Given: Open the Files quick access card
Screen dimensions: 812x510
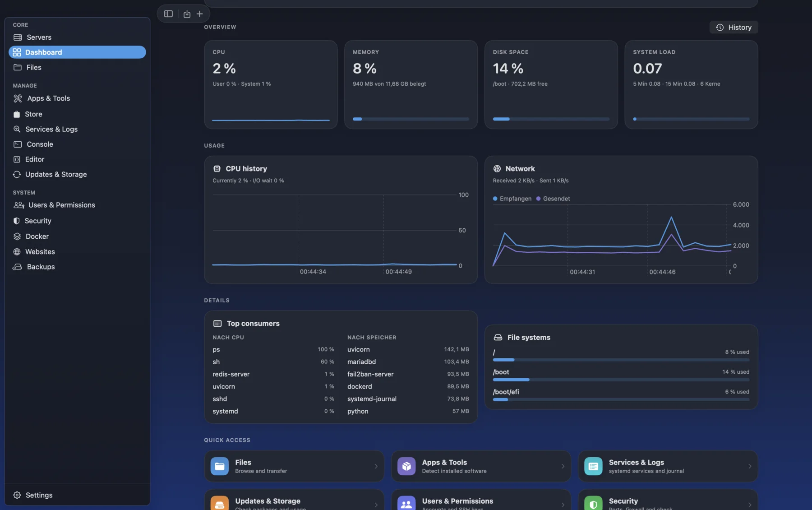Looking at the screenshot, I should click(x=294, y=466).
